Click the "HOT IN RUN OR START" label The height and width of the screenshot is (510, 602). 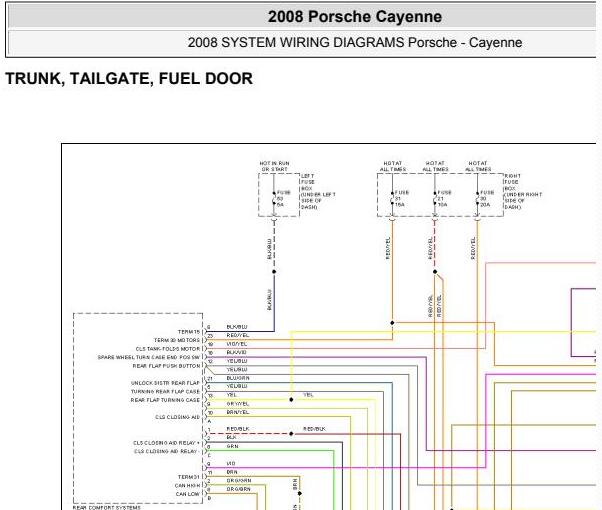coord(275,166)
